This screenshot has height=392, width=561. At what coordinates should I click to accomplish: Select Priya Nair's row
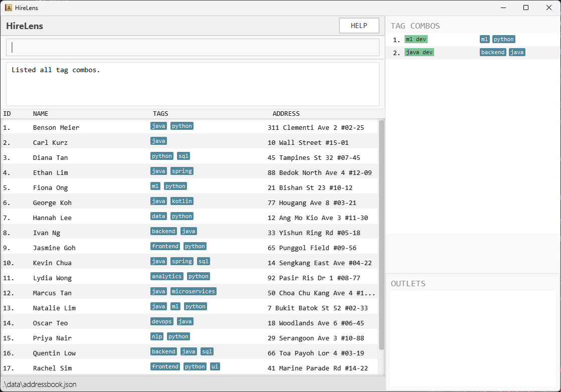tap(52, 338)
